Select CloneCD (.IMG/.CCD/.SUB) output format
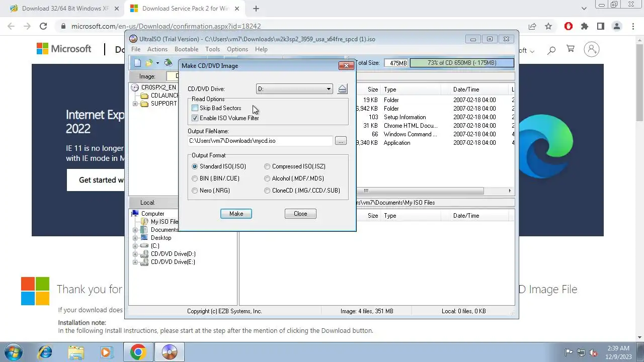The height and width of the screenshot is (362, 644). [x=267, y=191]
